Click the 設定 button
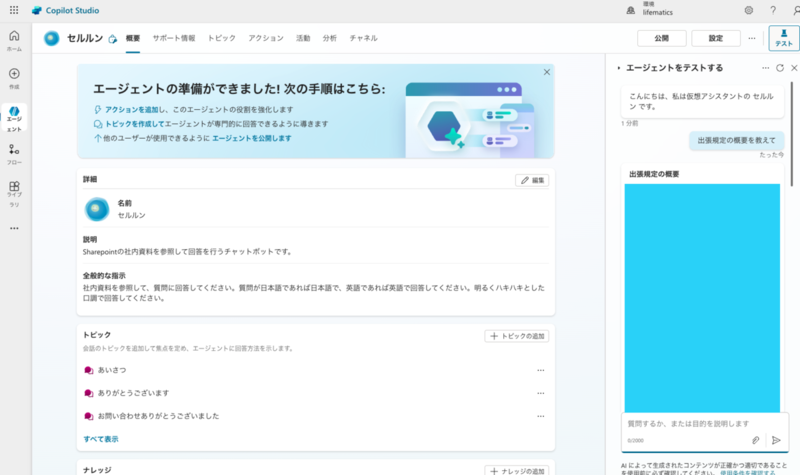Screen dimensions: 800x475 pyautogui.click(x=716, y=38)
